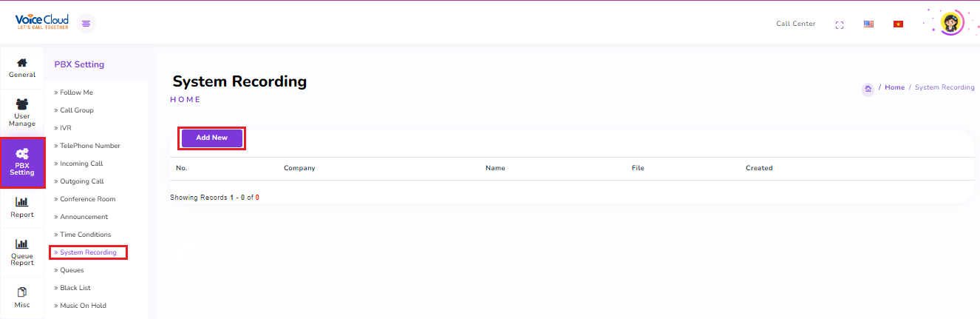The image size is (980, 319).
Task: Open the General section in sidebar
Action: tap(22, 68)
